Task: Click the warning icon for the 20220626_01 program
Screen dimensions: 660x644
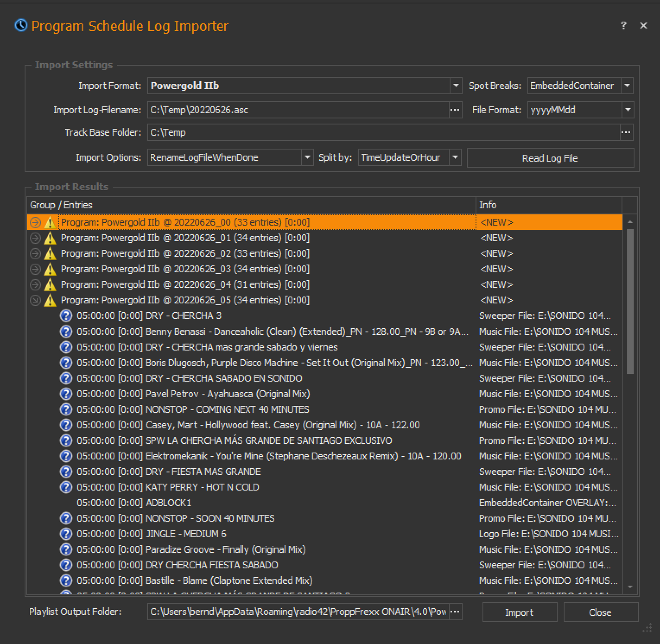Action: click(50, 238)
